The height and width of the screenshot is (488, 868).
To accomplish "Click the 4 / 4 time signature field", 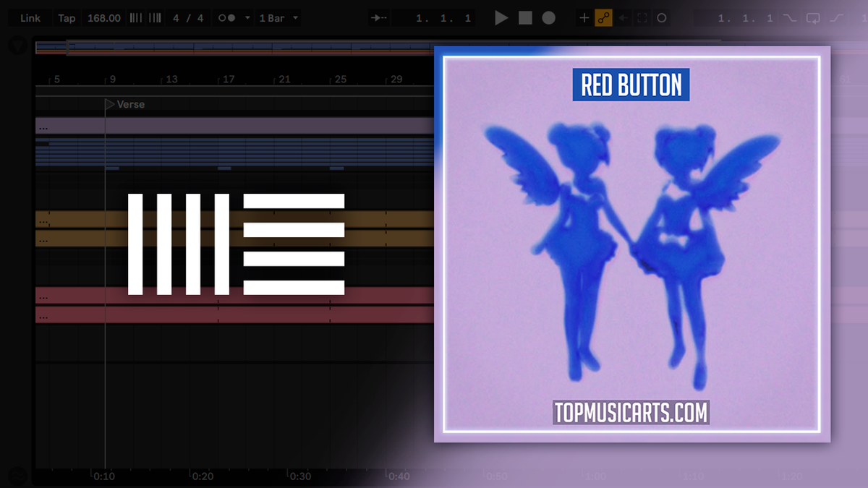I will [188, 18].
